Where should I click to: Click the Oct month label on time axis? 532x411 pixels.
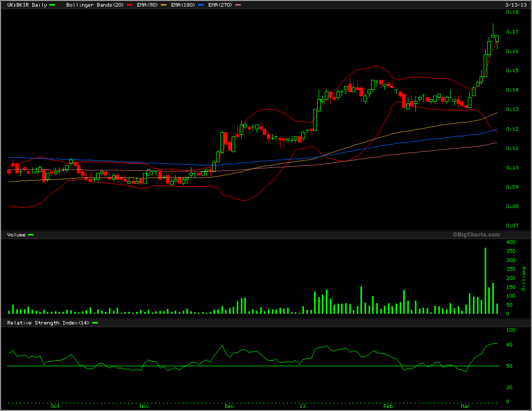(x=55, y=406)
